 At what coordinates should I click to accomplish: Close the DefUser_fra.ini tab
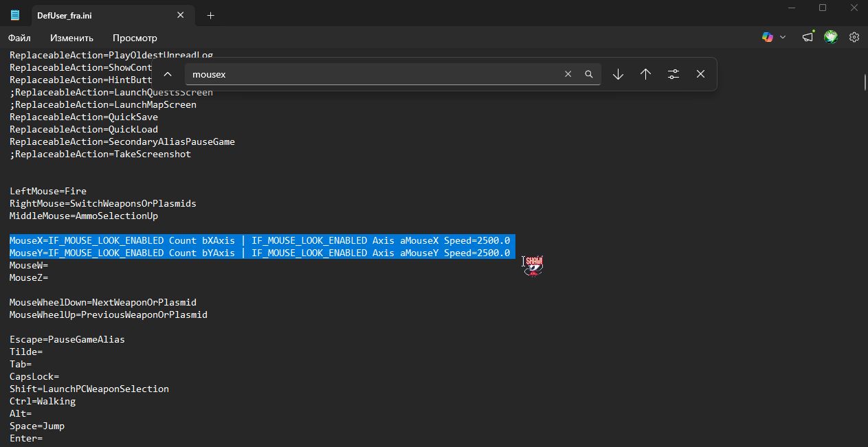181,14
